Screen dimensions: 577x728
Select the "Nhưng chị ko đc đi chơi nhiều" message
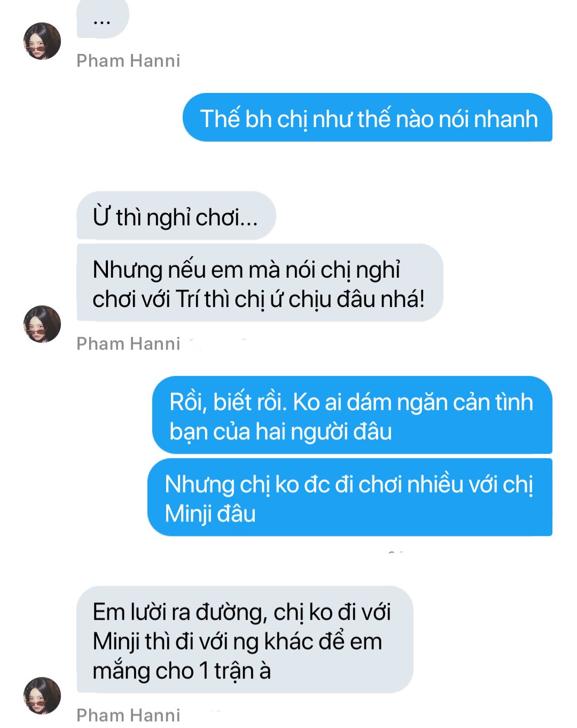coord(350,497)
